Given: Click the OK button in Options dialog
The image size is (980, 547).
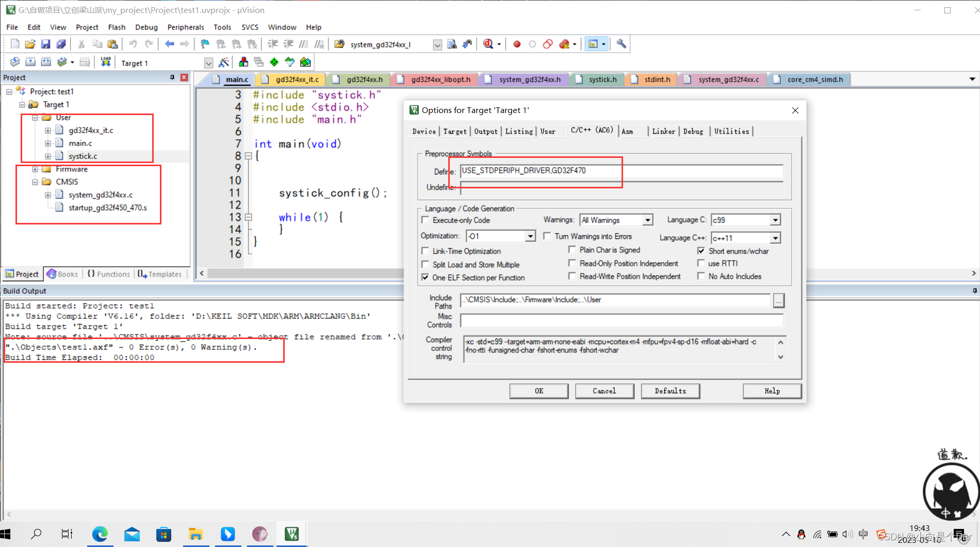Looking at the screenshot, I should tap(539, 391).
